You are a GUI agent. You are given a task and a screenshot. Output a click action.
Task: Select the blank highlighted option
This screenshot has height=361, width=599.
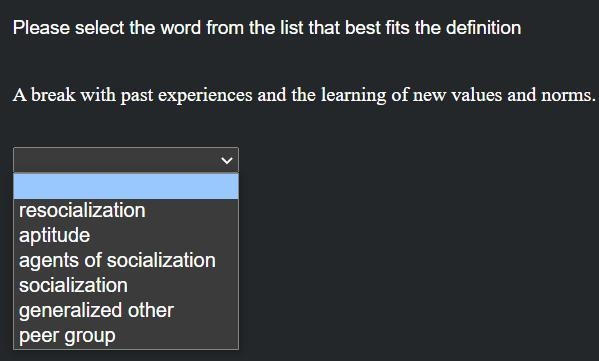coord(126,186)
